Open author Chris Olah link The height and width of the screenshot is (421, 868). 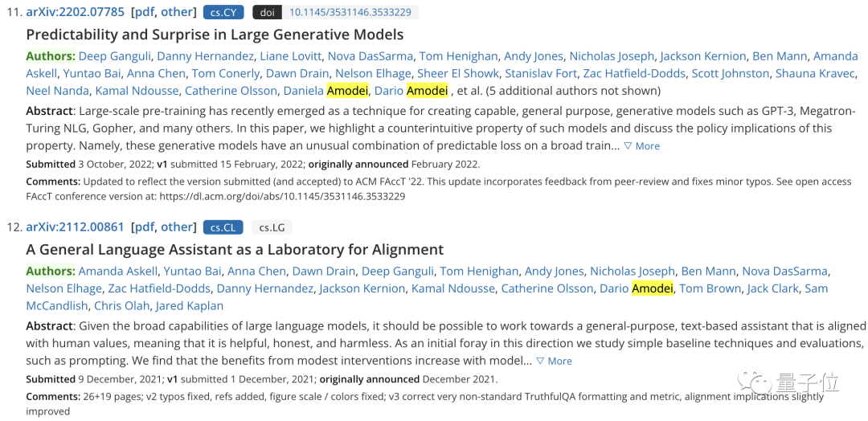click(x=122, y=306)
